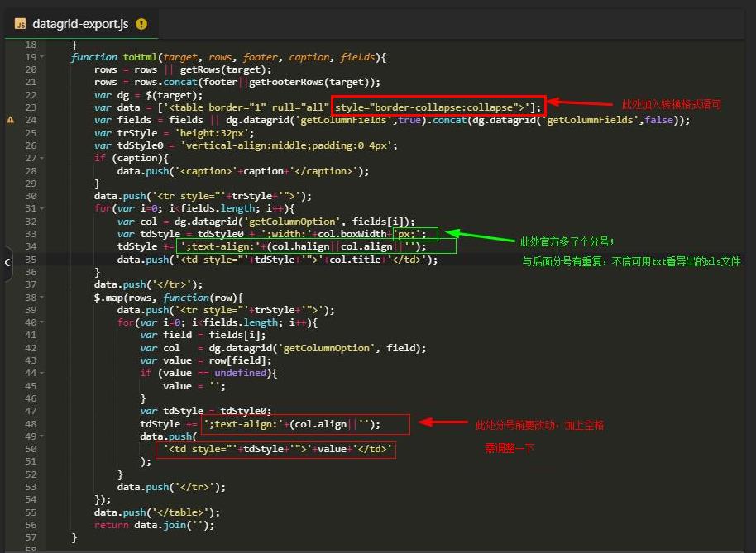
Task: Select the datagrid-export.js tab
Action: 79,23
